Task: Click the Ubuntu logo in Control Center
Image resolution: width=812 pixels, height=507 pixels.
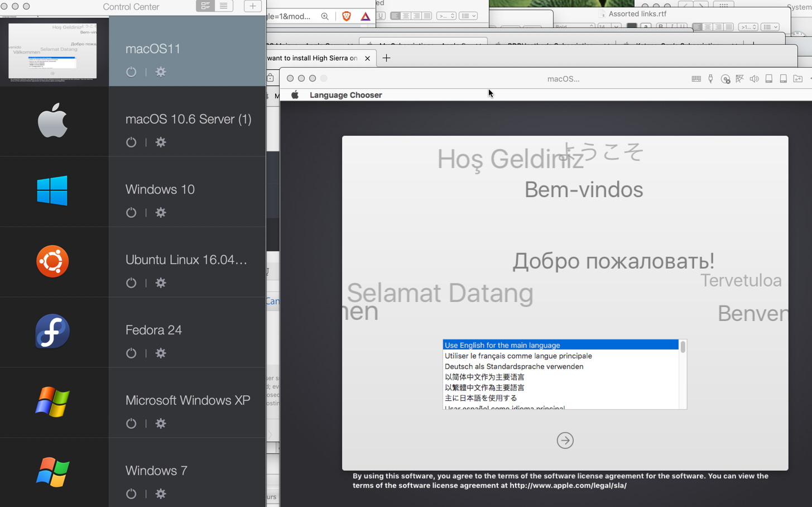Action: point(52,261)
